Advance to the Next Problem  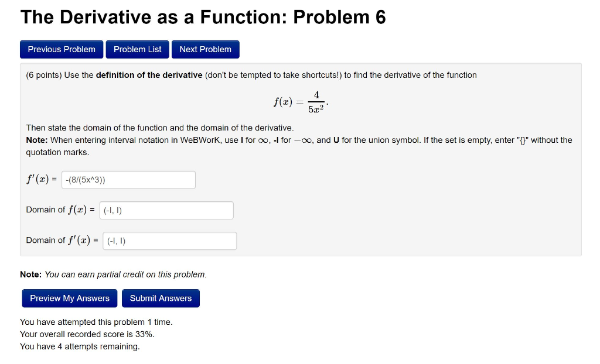click(x=205, y=49)
